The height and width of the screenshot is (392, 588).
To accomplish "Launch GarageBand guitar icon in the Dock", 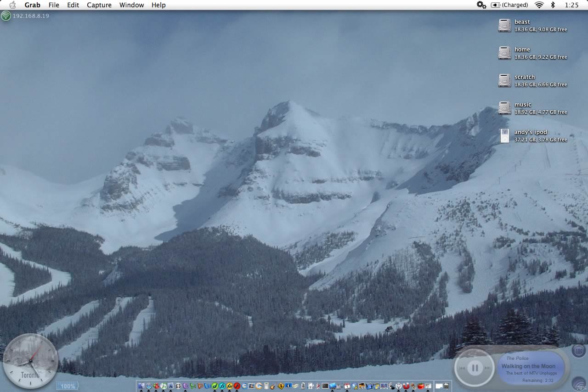I will click(273, 386).
